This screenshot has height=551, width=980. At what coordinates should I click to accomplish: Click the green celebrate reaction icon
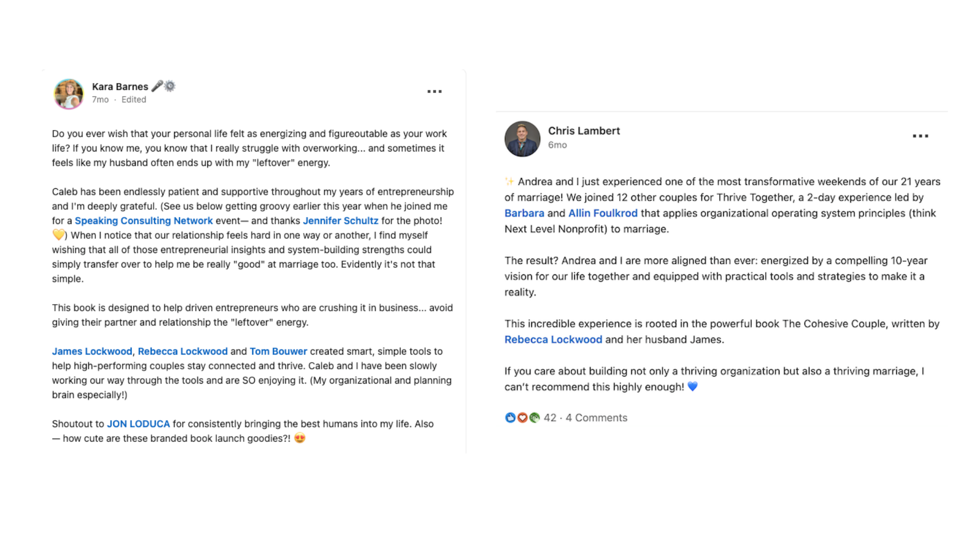pos(534,418)
